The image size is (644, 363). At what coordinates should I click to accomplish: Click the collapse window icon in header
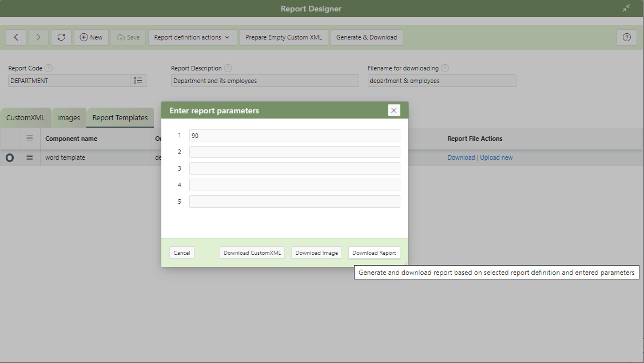626,9
